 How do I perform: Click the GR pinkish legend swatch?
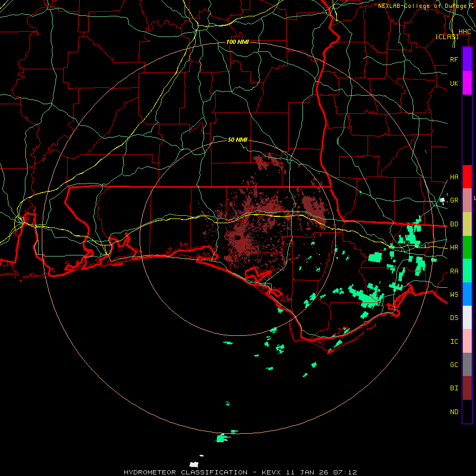467,200
